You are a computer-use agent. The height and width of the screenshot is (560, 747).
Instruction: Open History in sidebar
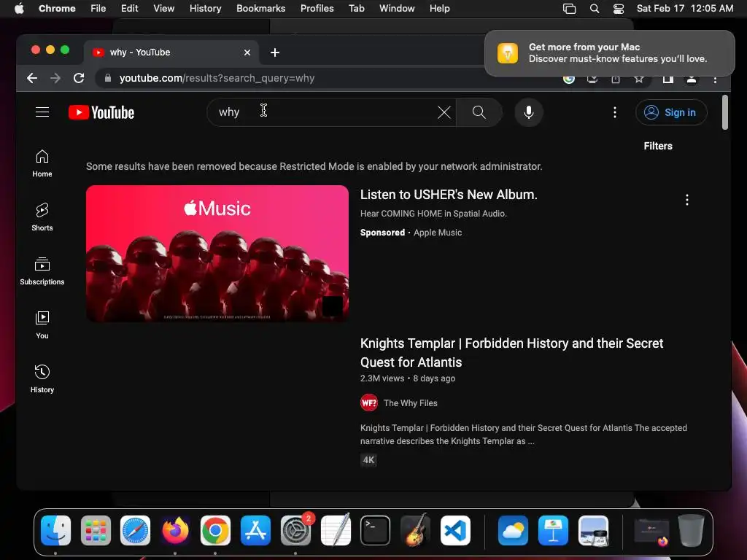point(42,378)
